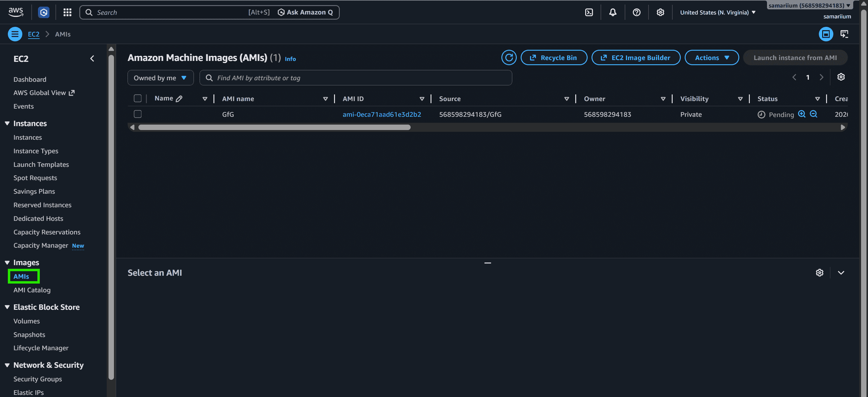Focus the Find AMI by attribute search field

[355, 78]
